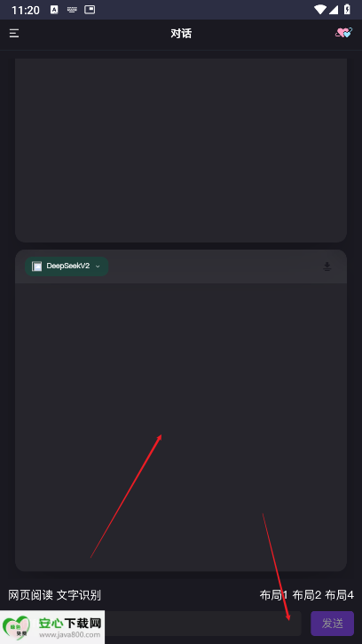The image size is (362, 644).
Task: Tap the 发送 send button
Action: click(333, 624)
